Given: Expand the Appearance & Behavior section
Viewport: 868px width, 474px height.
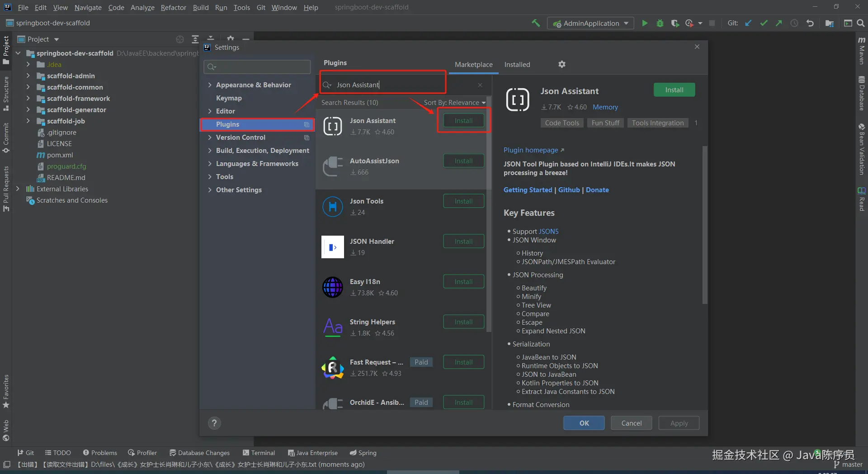Looking at the screenshot, I should 210,85.
